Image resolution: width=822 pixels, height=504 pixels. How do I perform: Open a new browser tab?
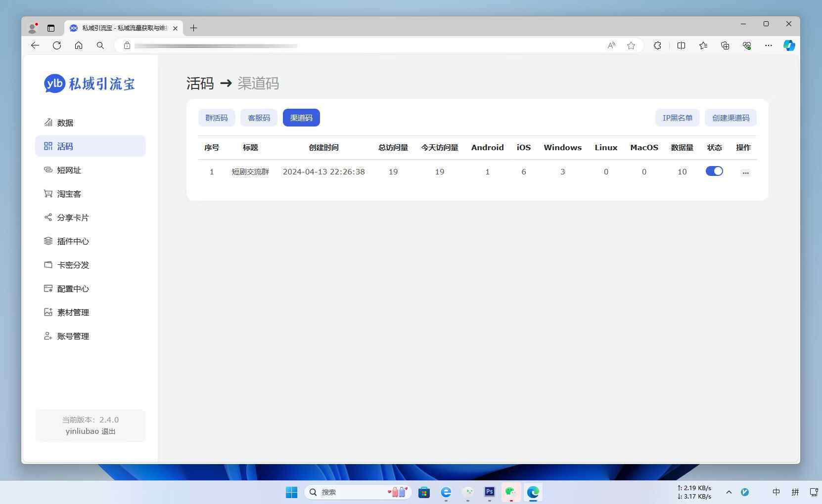coord(193,28)
